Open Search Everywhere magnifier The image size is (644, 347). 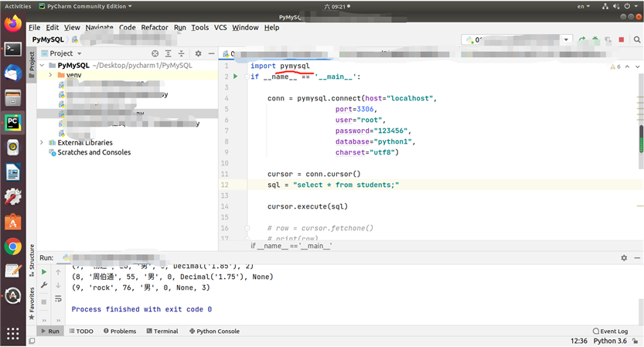637,40
